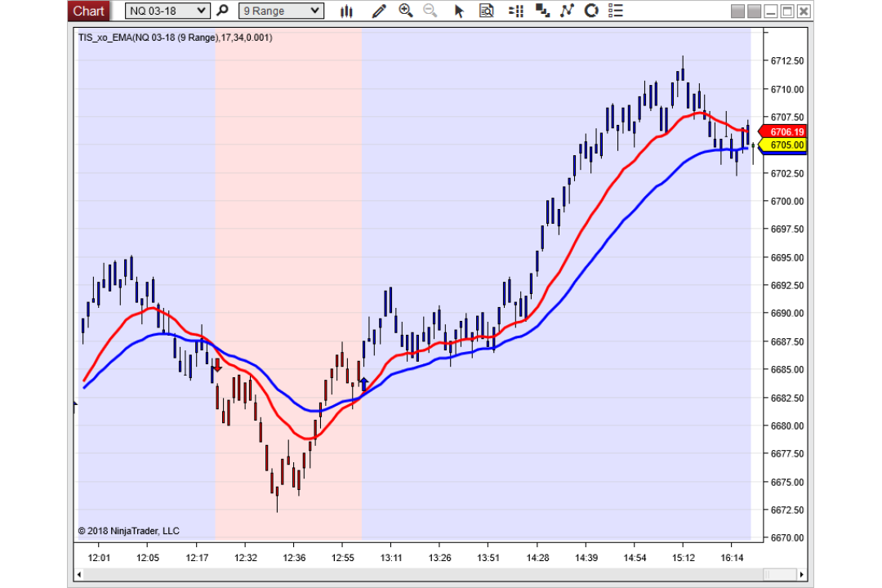Click the red 6706.19 price marker

click(783, 131)
